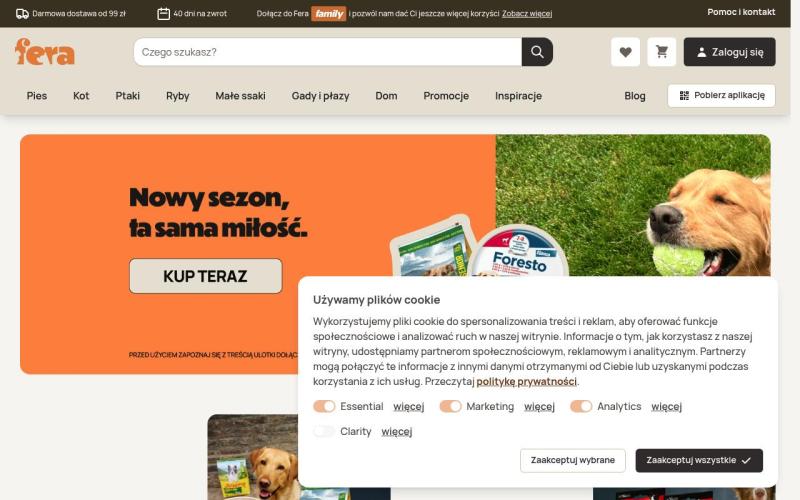Open the favorites heart icon
The image size is (800, 500).
point(625,52)
